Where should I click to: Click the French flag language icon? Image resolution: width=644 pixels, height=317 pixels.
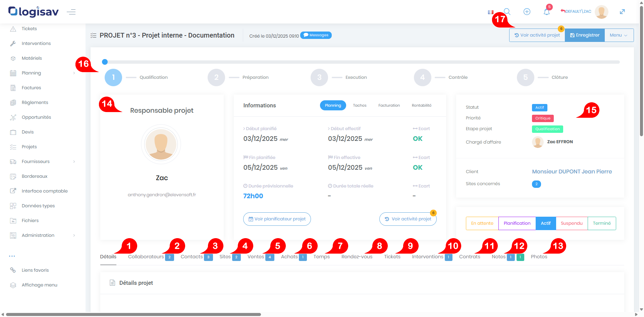(491, 12)
